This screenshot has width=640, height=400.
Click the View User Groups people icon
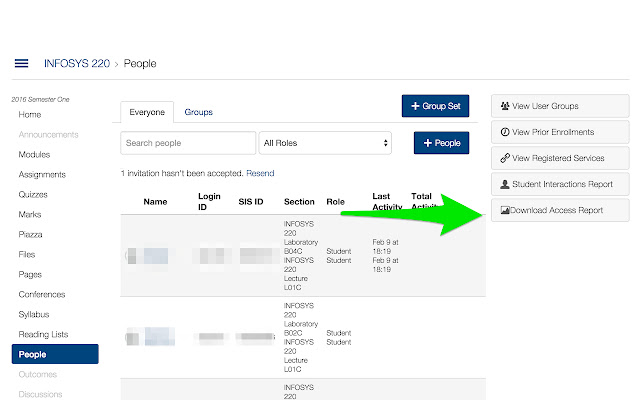(506, 106)
